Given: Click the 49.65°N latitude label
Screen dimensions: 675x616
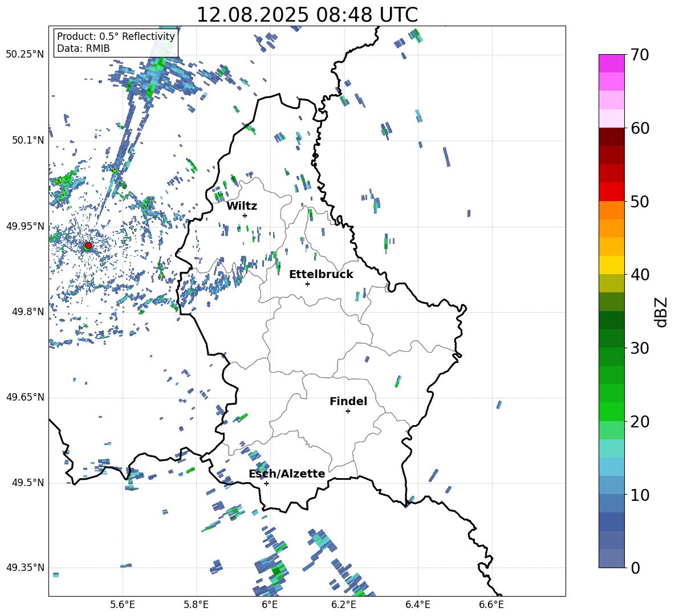Looking at the screenshot, I should coord(26,397).
